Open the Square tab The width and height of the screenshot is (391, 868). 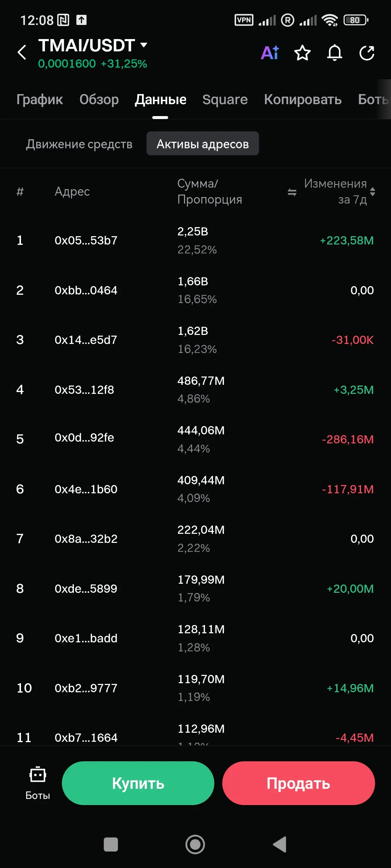225,99
